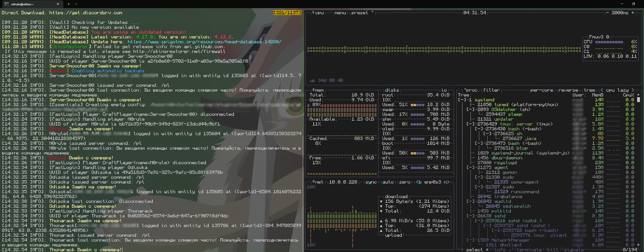The image size is (644, 252).
Task: Click the select-down arrow in proc footer
Action: pos(487,250)
